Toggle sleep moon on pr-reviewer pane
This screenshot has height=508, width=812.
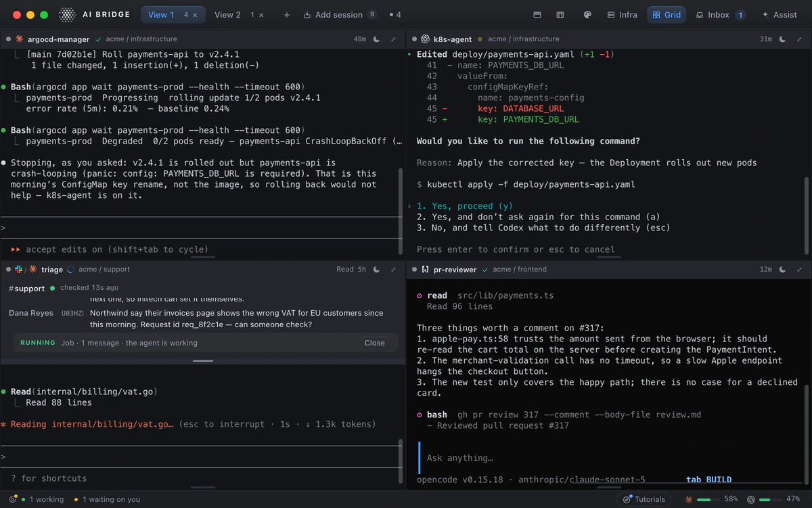point(783,269)
